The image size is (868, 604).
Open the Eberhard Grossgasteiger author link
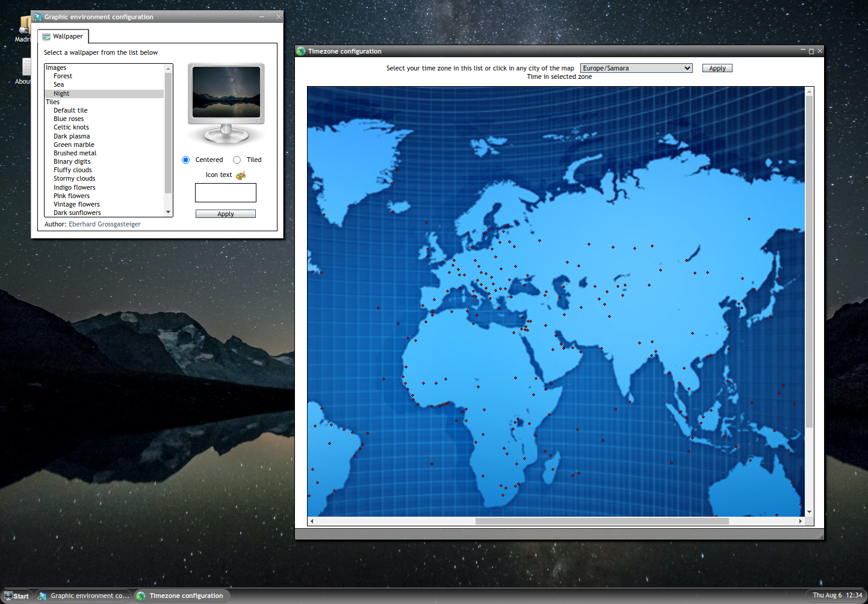pyautogui.click(x=104, y=223)
